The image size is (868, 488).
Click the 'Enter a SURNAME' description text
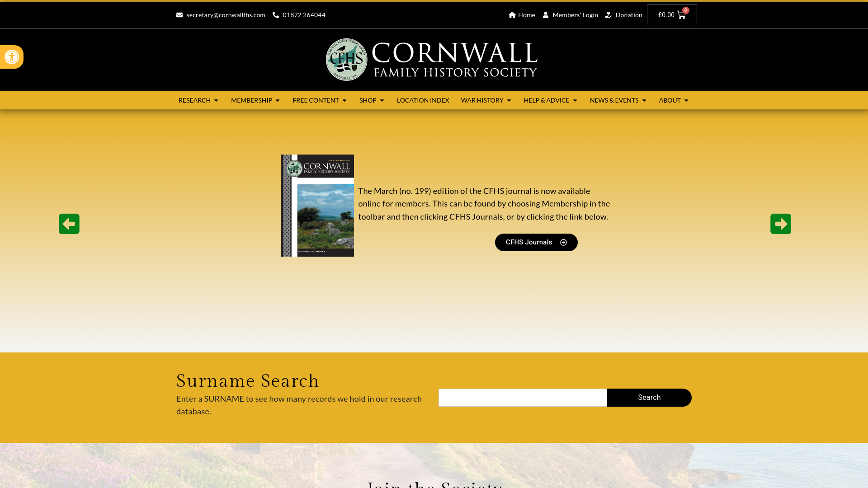click(x=299, y=405)
